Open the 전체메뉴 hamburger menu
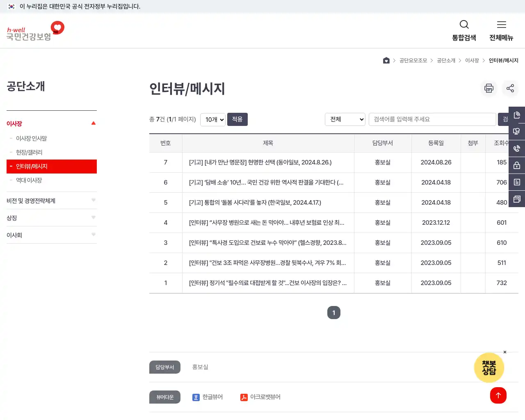525x420 pixels. tap(501, 25)
